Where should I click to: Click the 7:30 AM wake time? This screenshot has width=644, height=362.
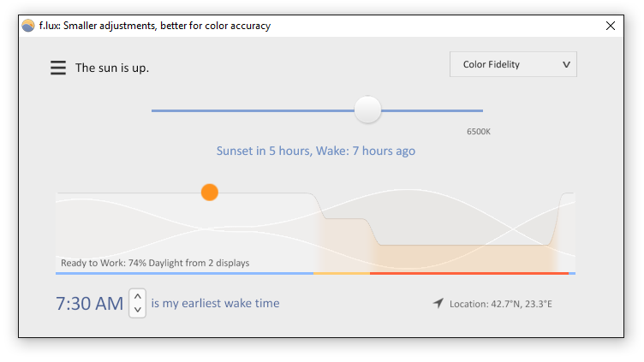90,304
